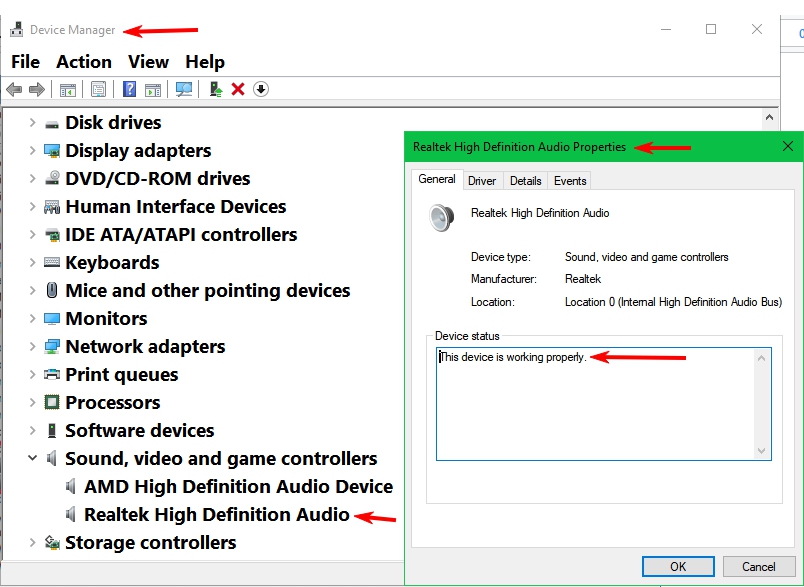Open the View menu

(148, 62)
